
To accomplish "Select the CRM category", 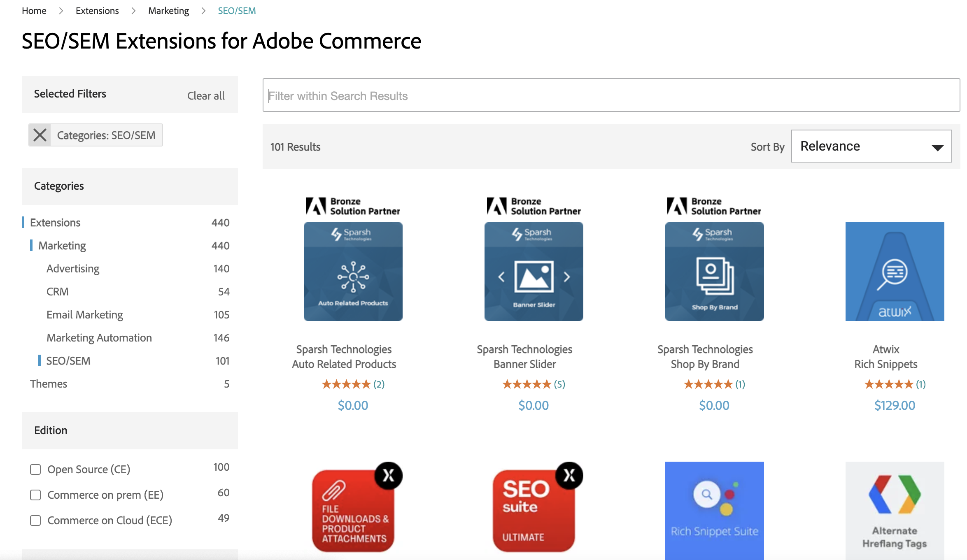I will 57,292.
